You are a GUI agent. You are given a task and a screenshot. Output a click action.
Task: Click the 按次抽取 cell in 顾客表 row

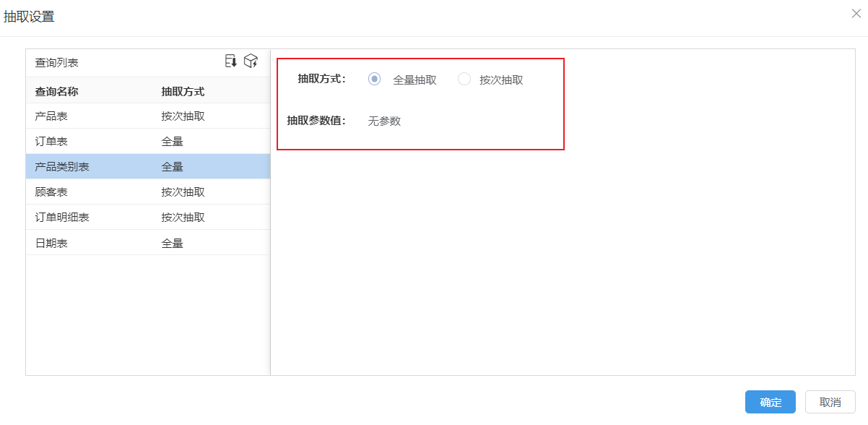[x=183, y=192]
